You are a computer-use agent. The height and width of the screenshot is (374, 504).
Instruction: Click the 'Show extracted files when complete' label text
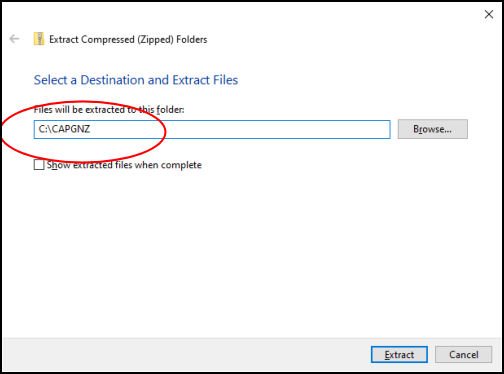click(124, 165)
